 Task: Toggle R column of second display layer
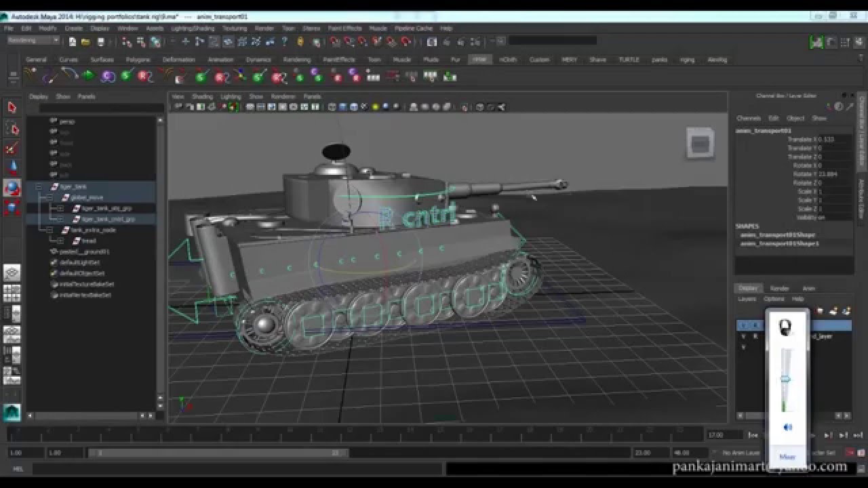pyautogui.click(x=755, y=336)
